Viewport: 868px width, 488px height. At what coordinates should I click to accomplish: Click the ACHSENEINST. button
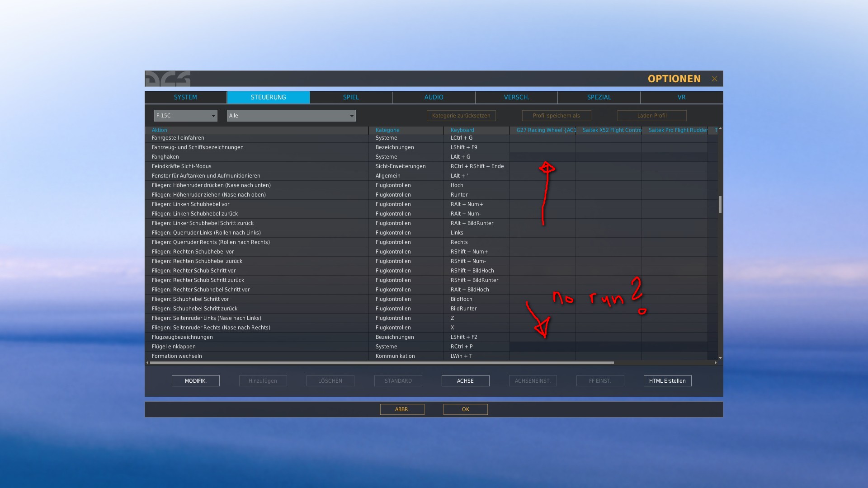(533, 381)
